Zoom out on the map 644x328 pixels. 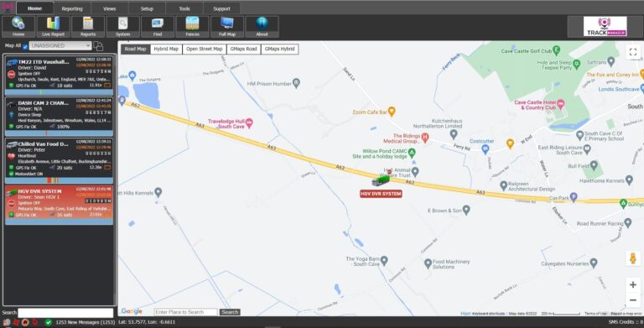[633, 300]
